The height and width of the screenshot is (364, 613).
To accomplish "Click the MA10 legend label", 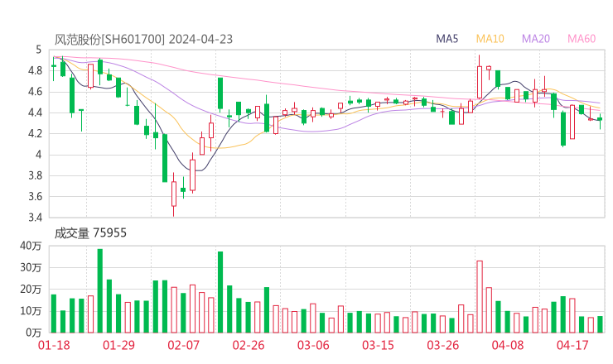I will pos(490,39).
